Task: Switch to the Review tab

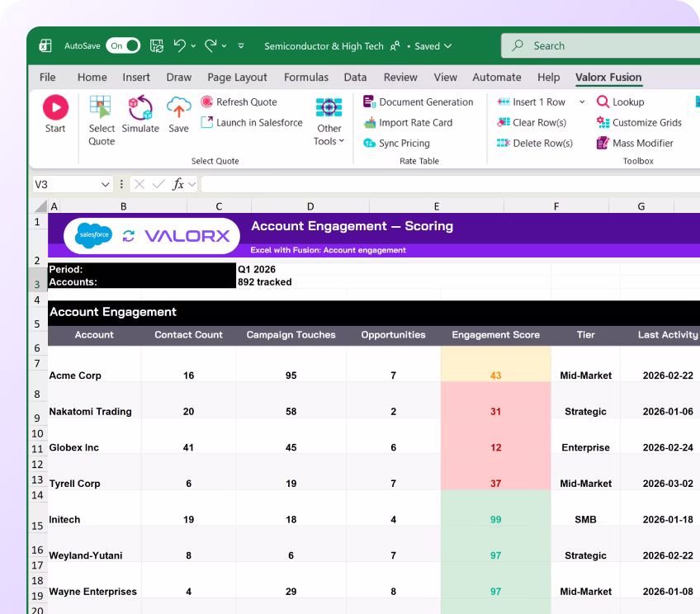Action: (400, 78)
